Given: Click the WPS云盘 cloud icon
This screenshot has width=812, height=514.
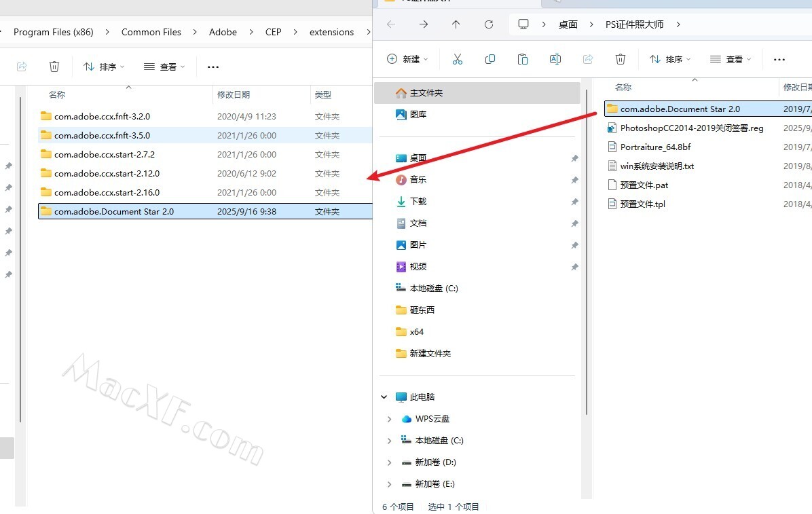Looking at the screenshot, I should (x=407, y=419).
